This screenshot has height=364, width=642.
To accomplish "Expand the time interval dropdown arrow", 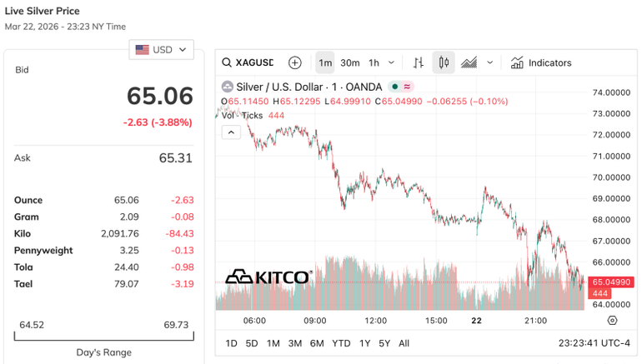I will tap(392, 62).
